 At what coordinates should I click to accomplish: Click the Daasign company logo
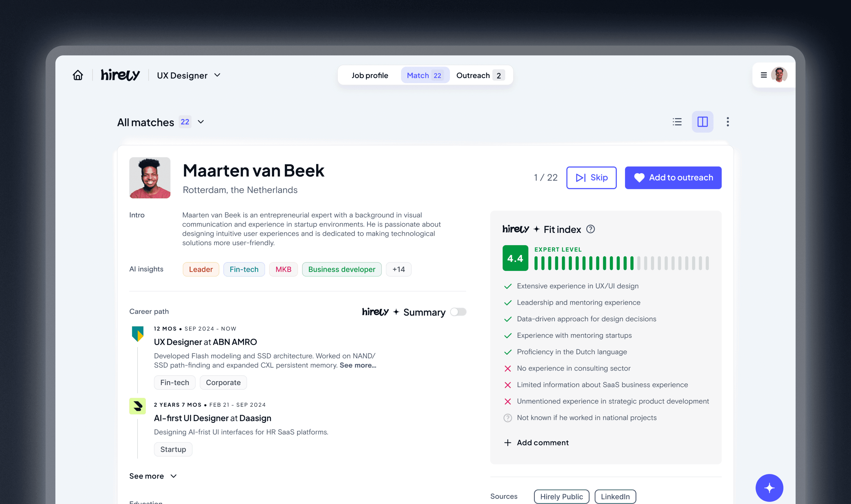[x=138, y=406]
